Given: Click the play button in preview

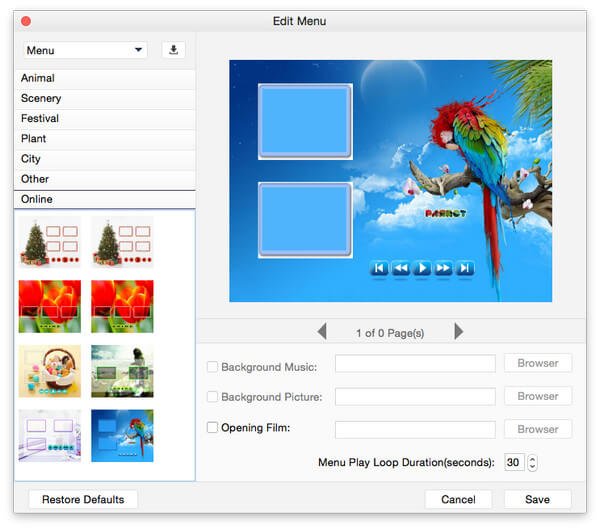Looking at the screenshot, I should pyautogui.click(x=422, y=268).
